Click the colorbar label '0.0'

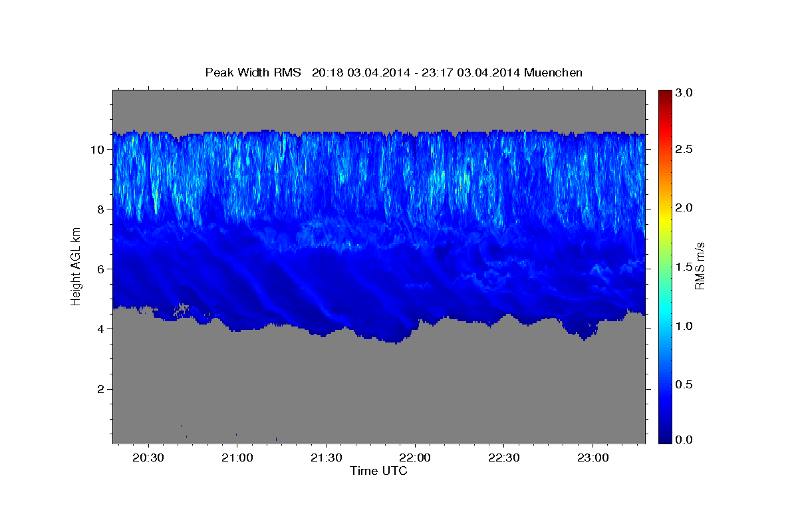[684, 440]
